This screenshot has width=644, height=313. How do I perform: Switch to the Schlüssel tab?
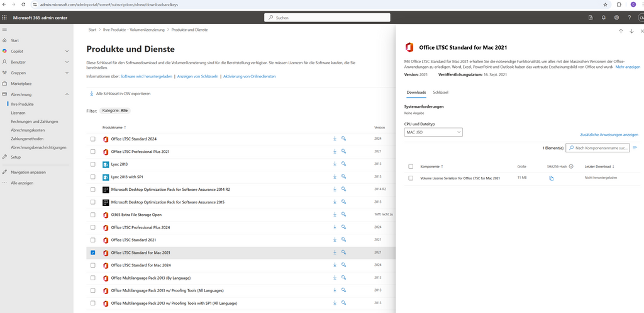pyautogui.click(x=441, y=92)
